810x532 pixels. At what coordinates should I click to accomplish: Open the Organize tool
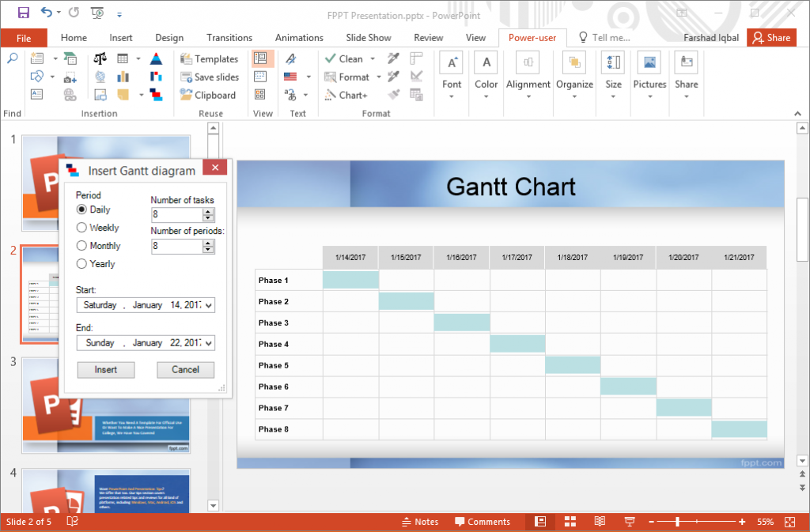(x=574, y=71)
